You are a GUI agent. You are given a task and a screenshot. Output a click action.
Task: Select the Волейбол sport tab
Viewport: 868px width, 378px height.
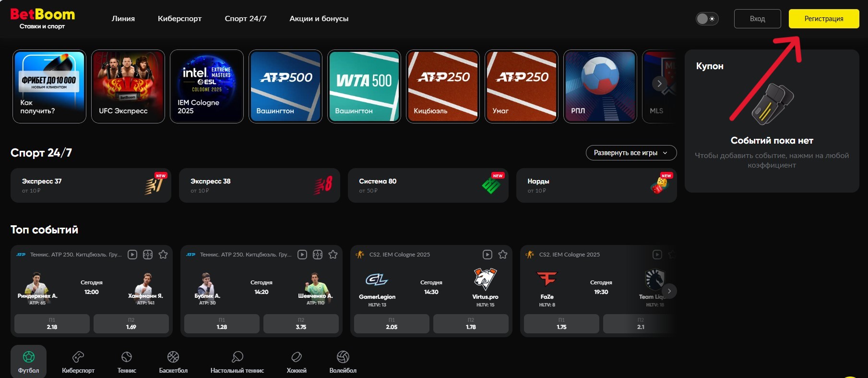coord(343,362)
